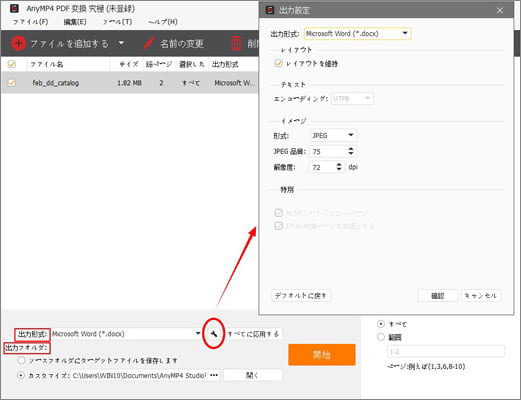
Task: Click the three-dots browse folder button
Action: point(214,375)
